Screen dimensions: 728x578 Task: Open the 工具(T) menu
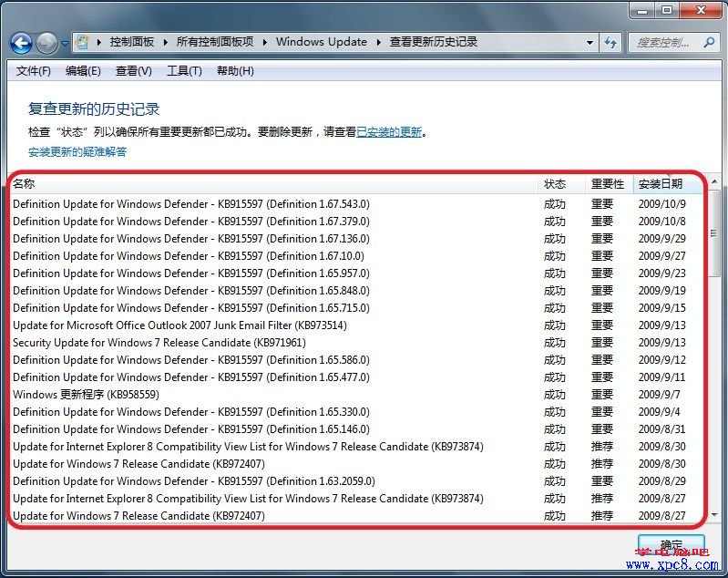point(183,71)
